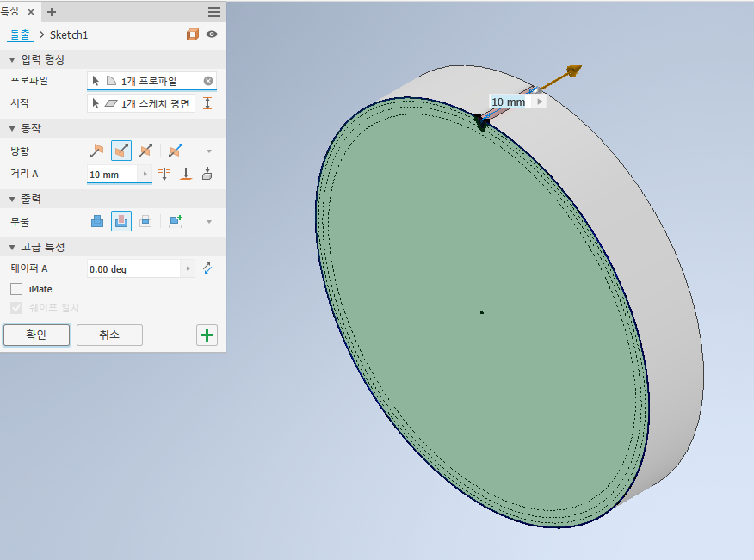Open the properties panel hamburger menu
The height and width of the screenshot is (560, 754).
(x=213, y=12)
